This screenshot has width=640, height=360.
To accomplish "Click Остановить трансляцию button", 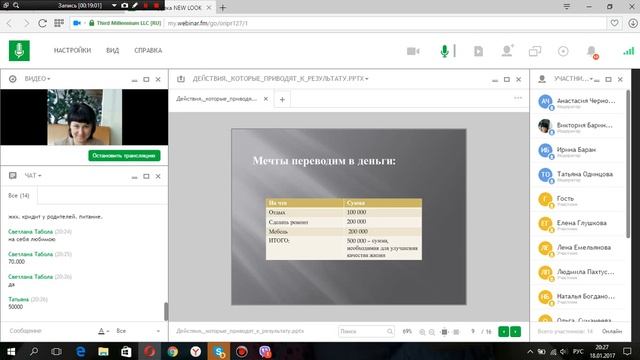I will tap(124, 156).
